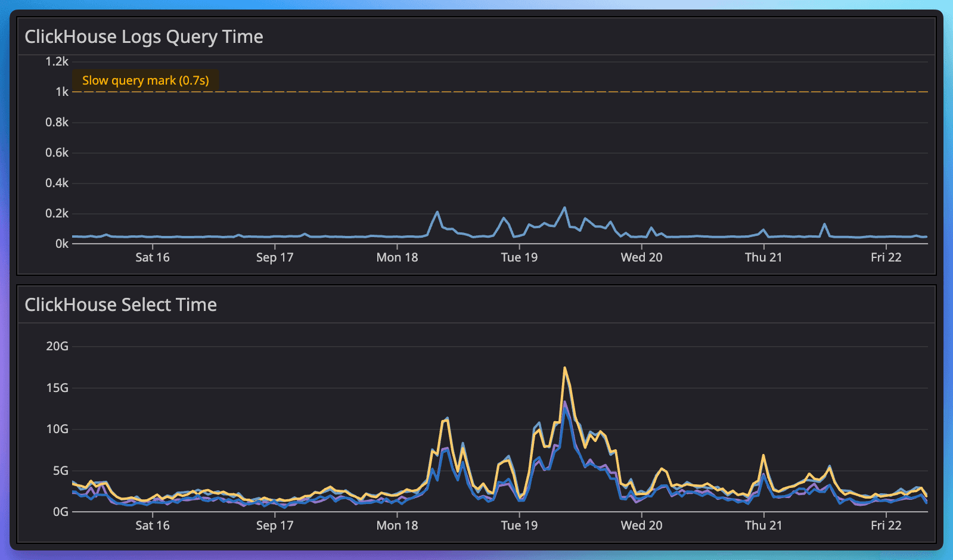Click the highest yellow peak in Select Time chart
The image size is (953, 560).
pyautogui.click(x=564, y=368)
